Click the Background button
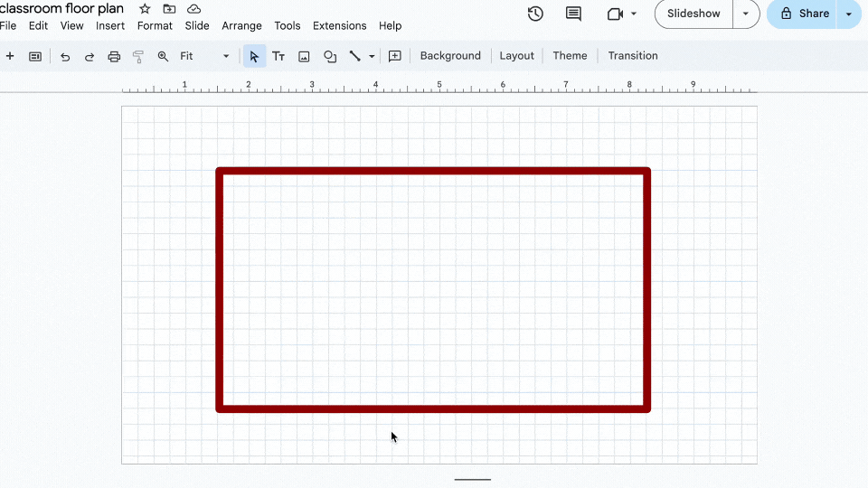The height and width of the screenshot is (488, 868). tap(450, 56)
